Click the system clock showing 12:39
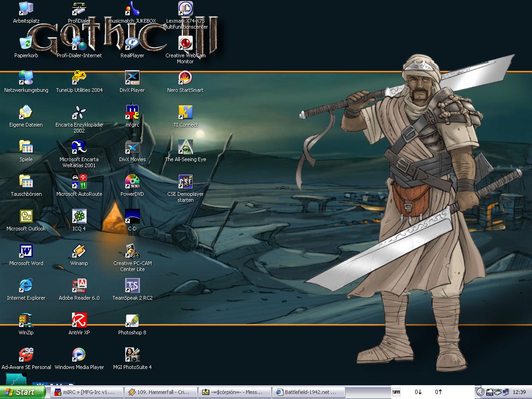532x399 pixels. pos(519,392)
